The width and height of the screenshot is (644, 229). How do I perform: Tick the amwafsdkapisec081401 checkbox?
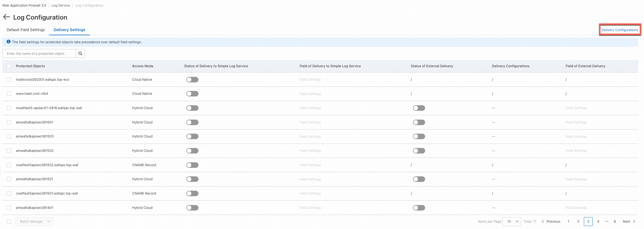9,208
